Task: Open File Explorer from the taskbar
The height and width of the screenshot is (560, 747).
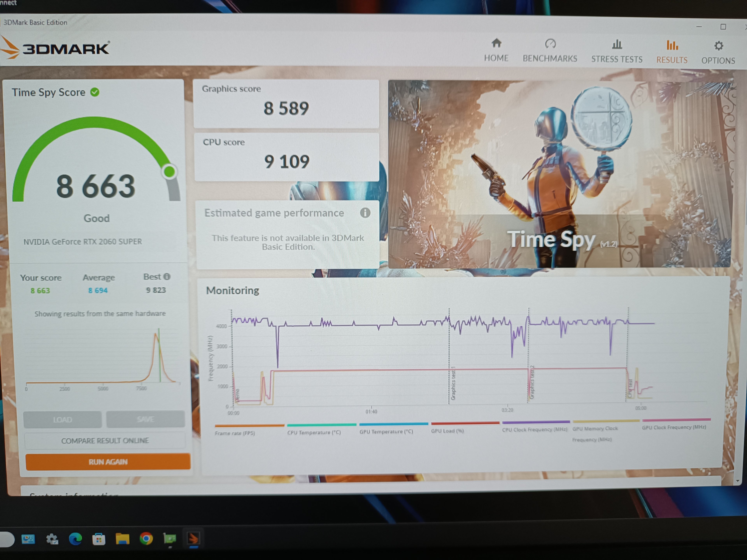Action: pyautogui.click(x=122, y=539)
